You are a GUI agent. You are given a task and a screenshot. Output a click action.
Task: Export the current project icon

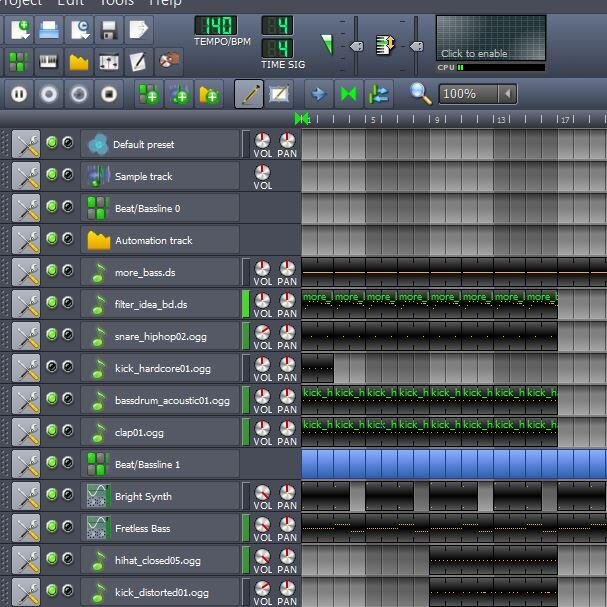pos(139,29)
